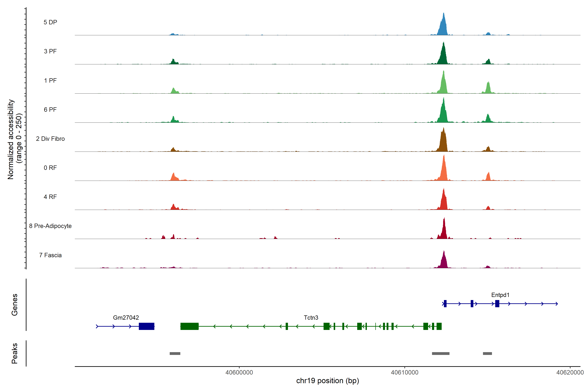Click the Tctn3 gene label
588x392 pixels.
pyautogui.click(x=311, y=318)
